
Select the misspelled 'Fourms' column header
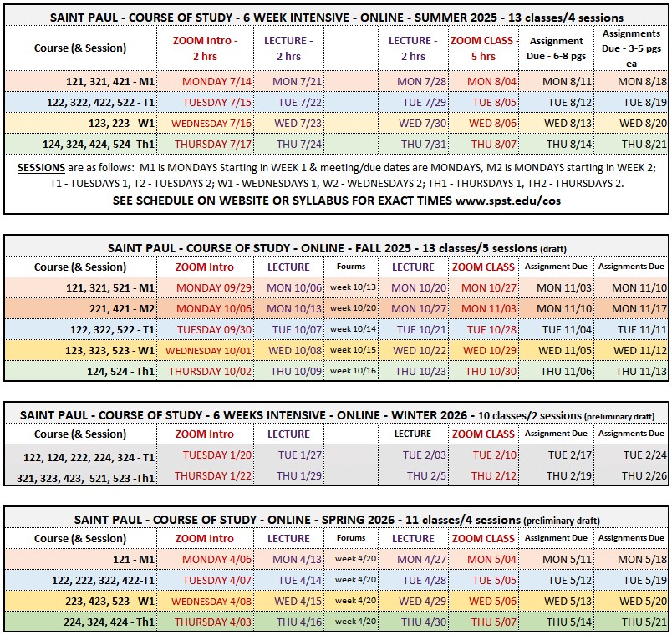(x=351, y=266)
